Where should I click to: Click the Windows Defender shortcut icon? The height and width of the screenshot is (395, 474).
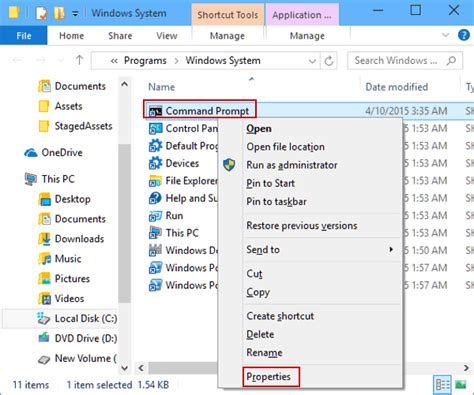tap(155, 251)
